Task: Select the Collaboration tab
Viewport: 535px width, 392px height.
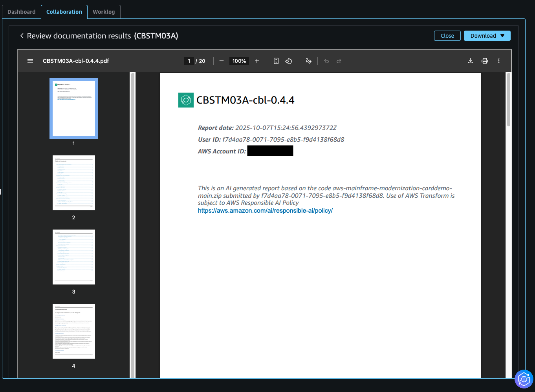Action: pos(64,12)
